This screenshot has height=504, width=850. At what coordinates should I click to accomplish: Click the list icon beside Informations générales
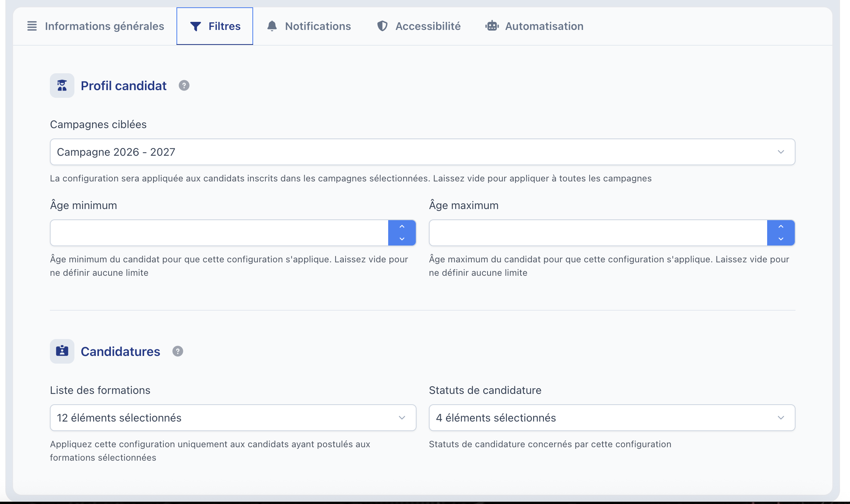(x=32, y=26)
